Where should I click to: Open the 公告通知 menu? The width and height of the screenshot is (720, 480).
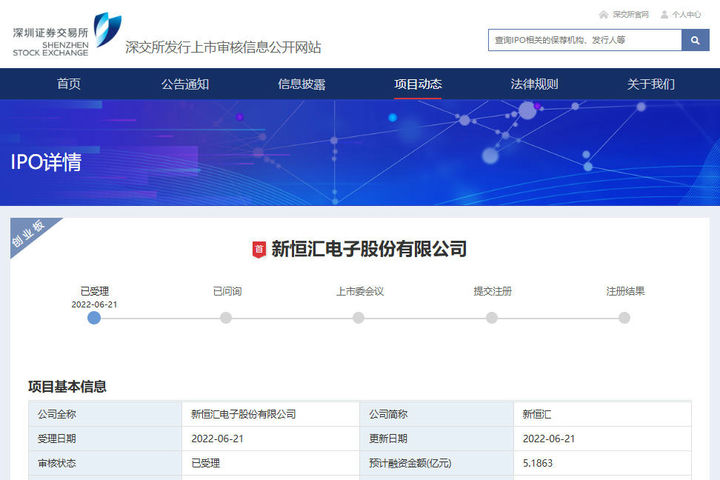(185, 84)
